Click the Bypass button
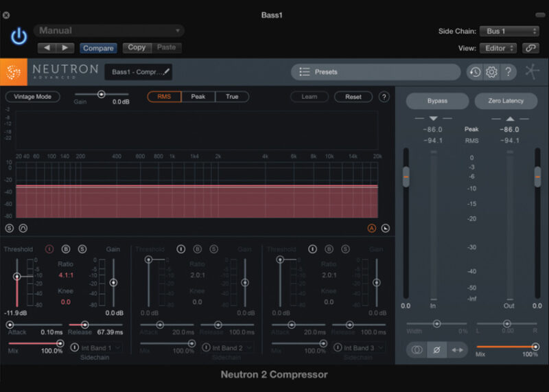The image size is (549, 392). tap(437, 101)
